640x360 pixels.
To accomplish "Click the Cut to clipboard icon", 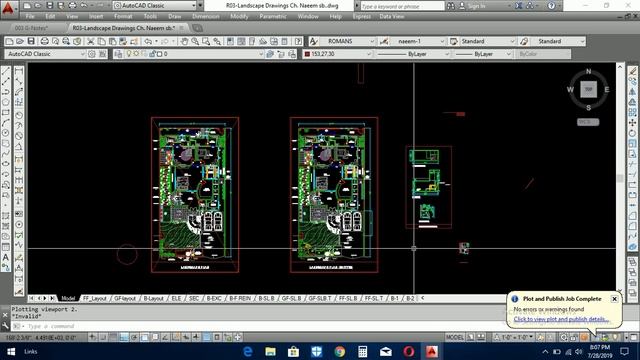I will (91, 41).
